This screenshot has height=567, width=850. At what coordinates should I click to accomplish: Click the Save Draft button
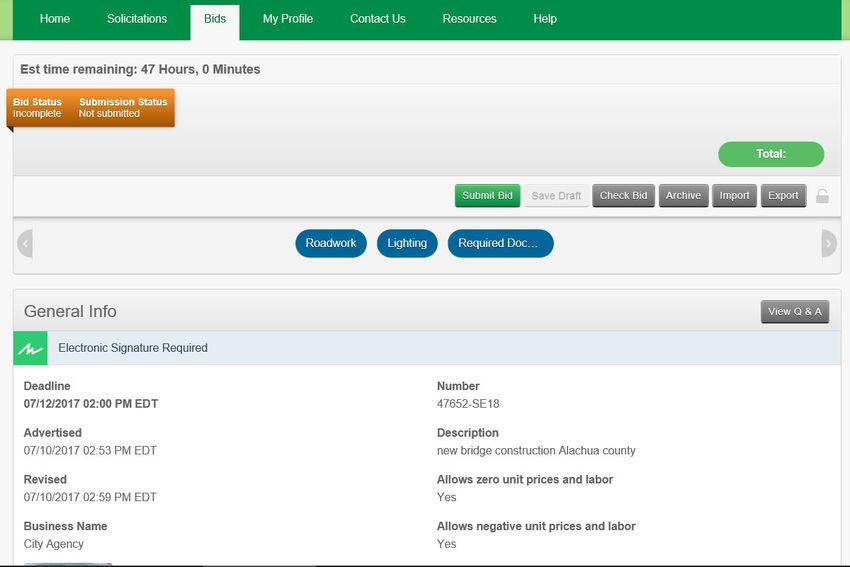(x=556, y=196)
